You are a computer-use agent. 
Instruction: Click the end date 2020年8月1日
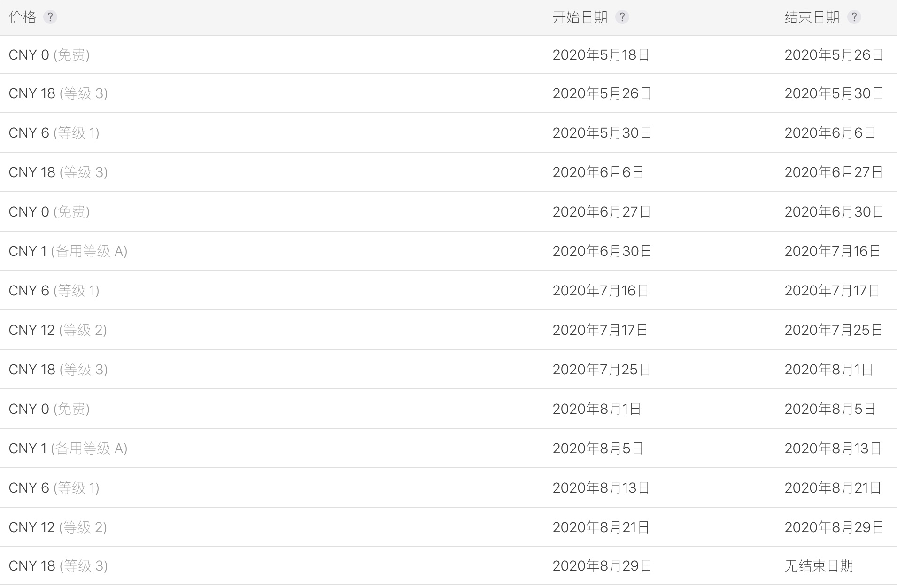click(x=828, y=370)
